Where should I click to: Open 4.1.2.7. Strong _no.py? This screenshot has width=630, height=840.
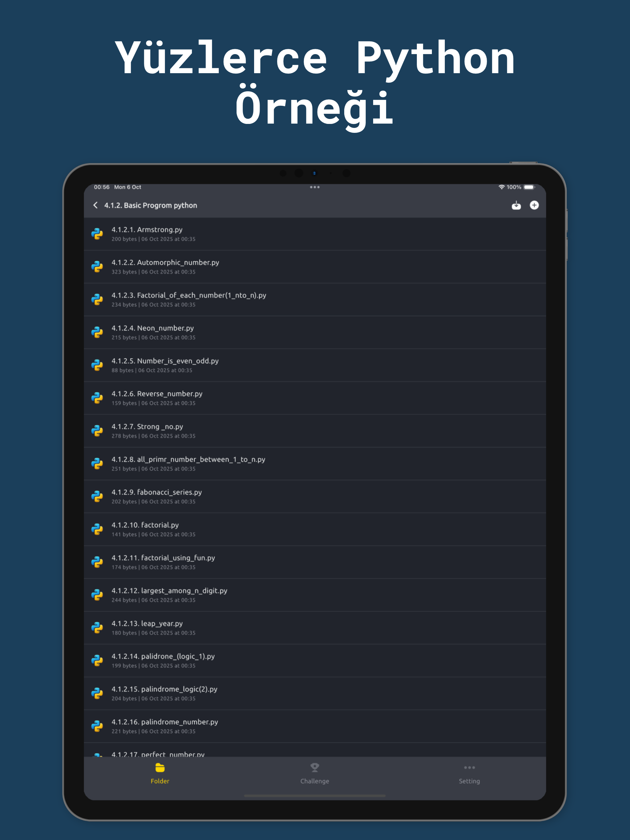[315, 431]
